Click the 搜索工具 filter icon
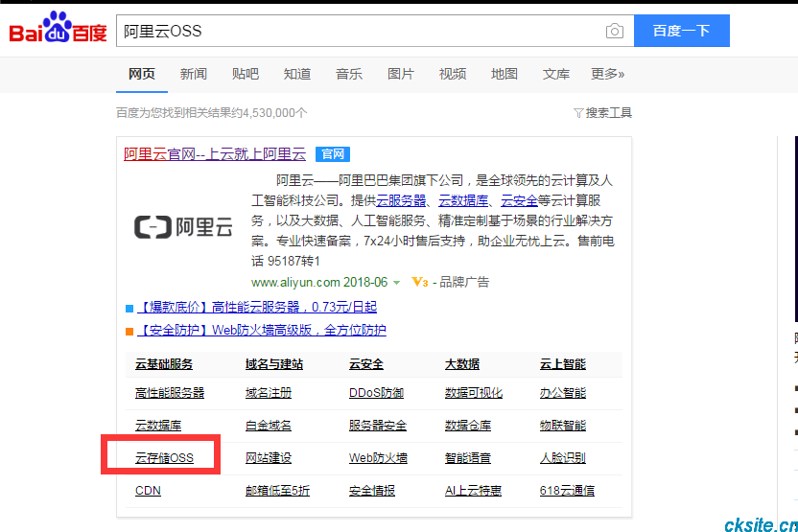Screen dimensions: 798x532 [578, 113]
